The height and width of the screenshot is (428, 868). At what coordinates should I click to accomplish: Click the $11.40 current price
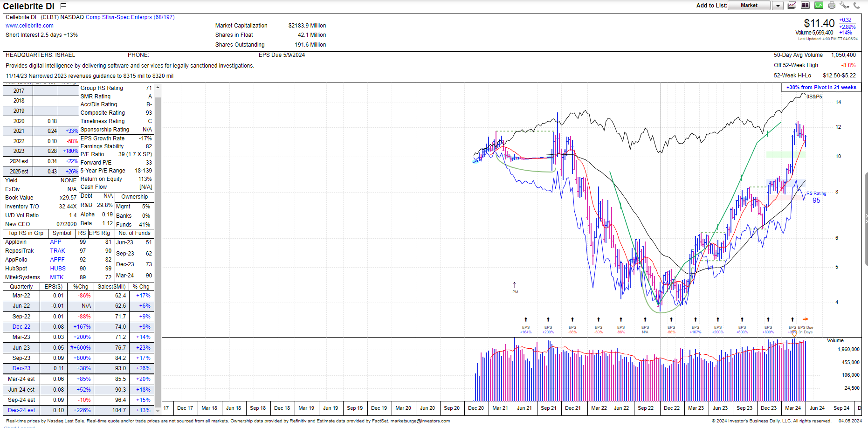(819, 23)
